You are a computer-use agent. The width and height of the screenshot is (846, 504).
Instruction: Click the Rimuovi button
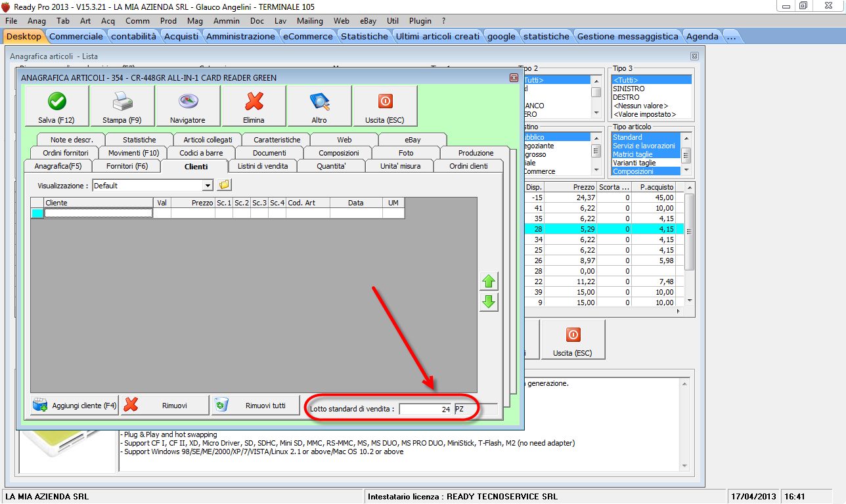pos(165,406)
